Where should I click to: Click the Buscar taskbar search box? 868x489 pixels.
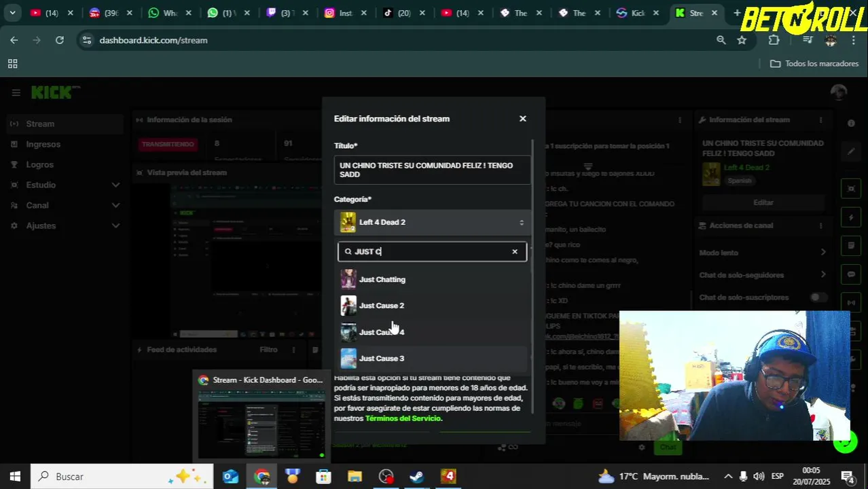(122, 477)
